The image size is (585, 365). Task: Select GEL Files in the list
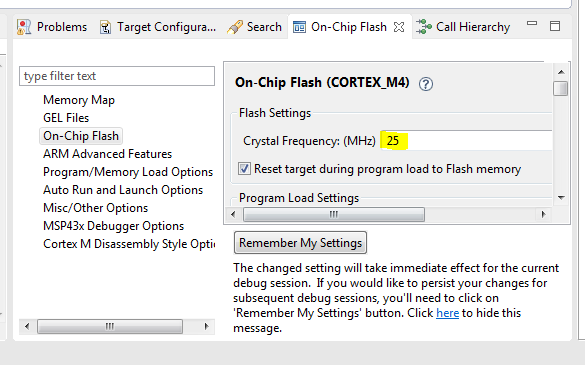pyautogui.click(x=66, y=118)
